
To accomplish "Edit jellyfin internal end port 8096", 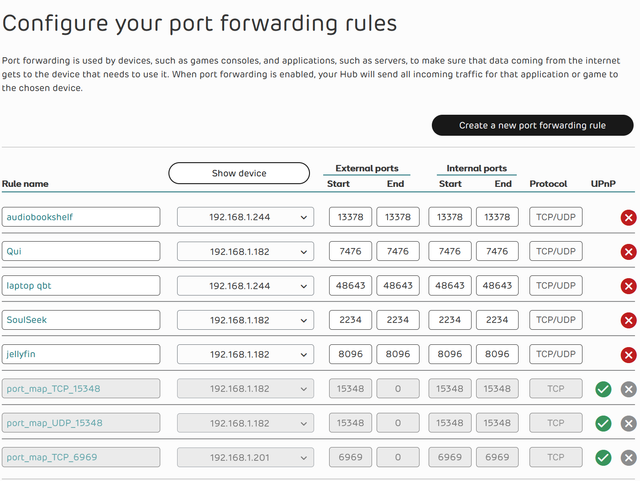I will pos(497,354).
